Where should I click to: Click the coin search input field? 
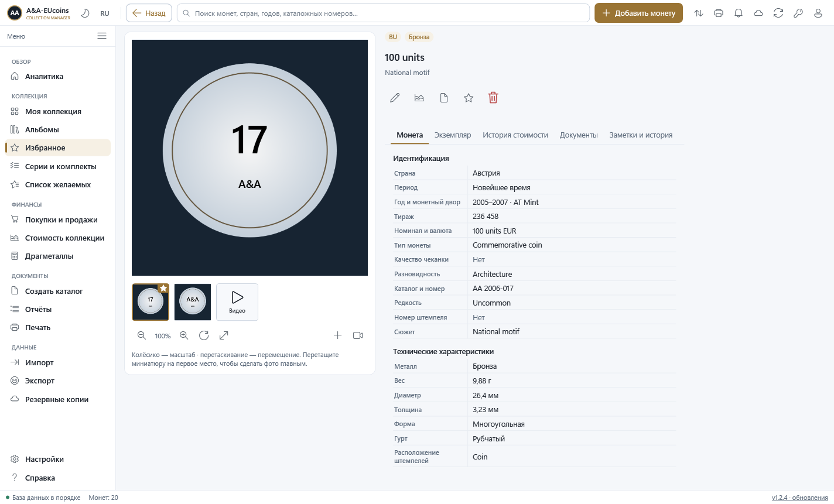383,13
